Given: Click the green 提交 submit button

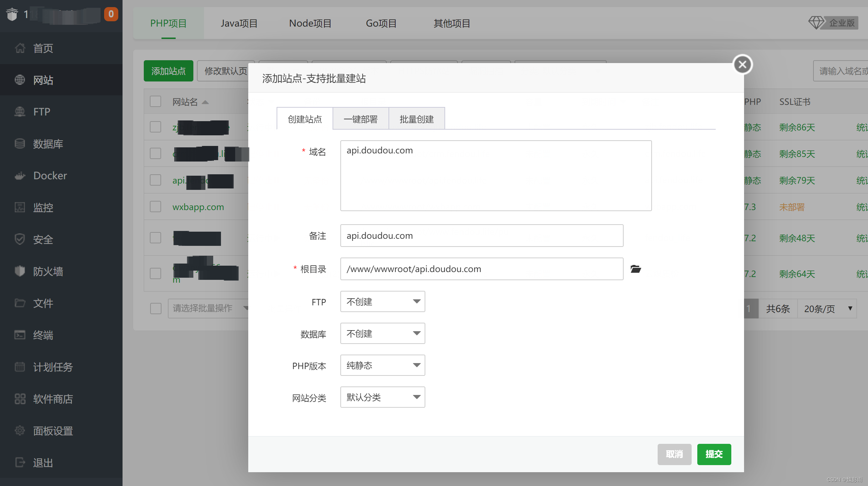Looking at the screenshot, I should (x=714, y=454).
